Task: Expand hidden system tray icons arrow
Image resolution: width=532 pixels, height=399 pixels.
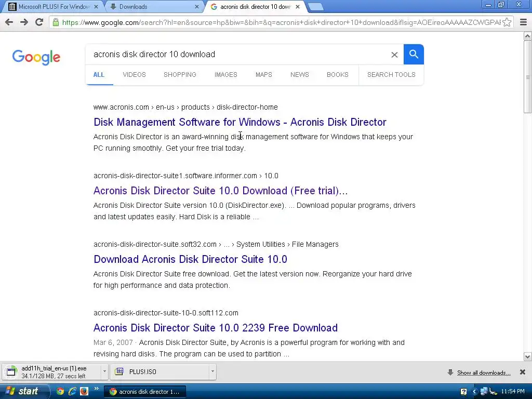Action: point(474,392)
